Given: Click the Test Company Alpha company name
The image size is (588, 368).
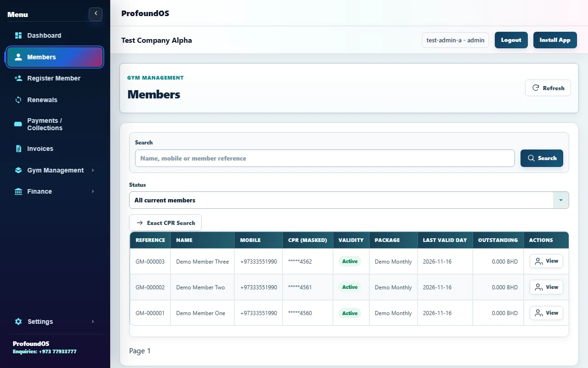Looking at the screenshot, I should 157,40.
